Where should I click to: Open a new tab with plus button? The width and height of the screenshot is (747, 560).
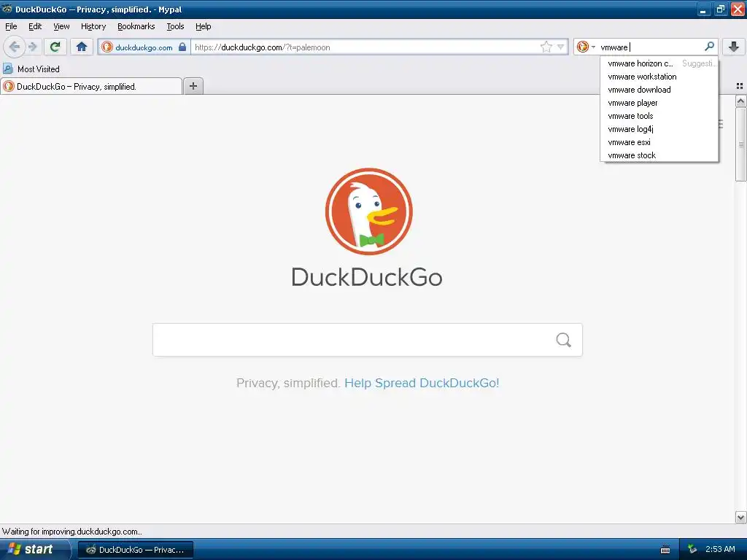pos(193,86)
